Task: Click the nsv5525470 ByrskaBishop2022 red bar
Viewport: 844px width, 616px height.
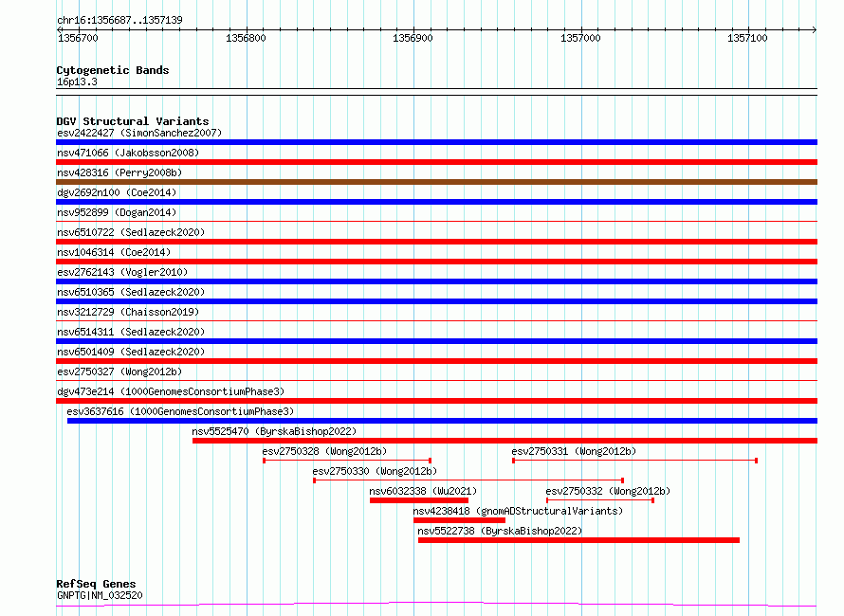Action: (x=505, y=441)
